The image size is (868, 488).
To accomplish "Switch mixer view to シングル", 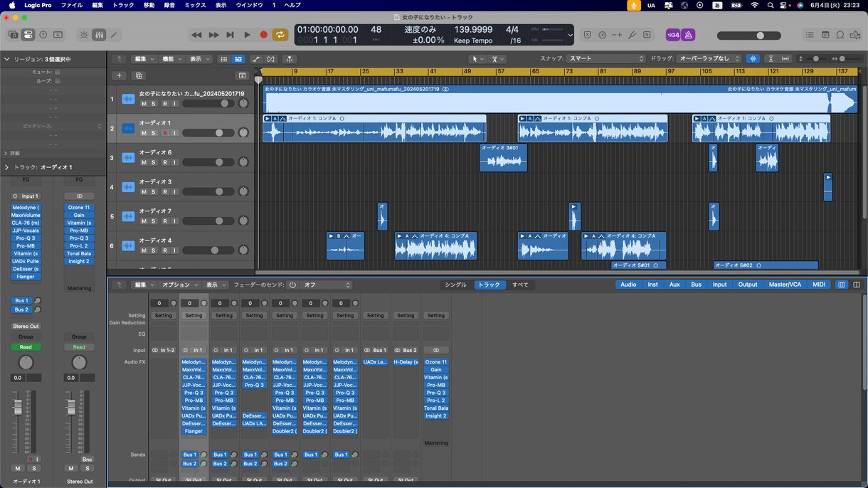I will [x=456, y=285].
